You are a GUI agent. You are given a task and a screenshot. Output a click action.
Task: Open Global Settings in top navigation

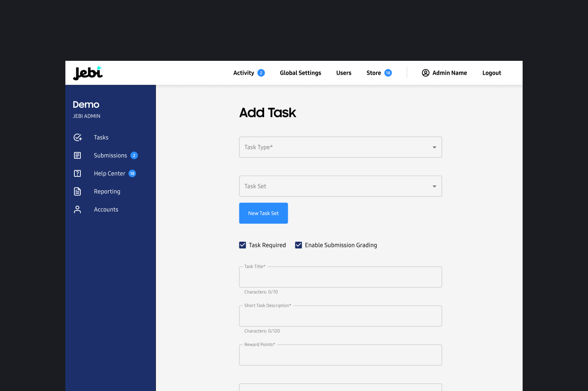(300, 73)
